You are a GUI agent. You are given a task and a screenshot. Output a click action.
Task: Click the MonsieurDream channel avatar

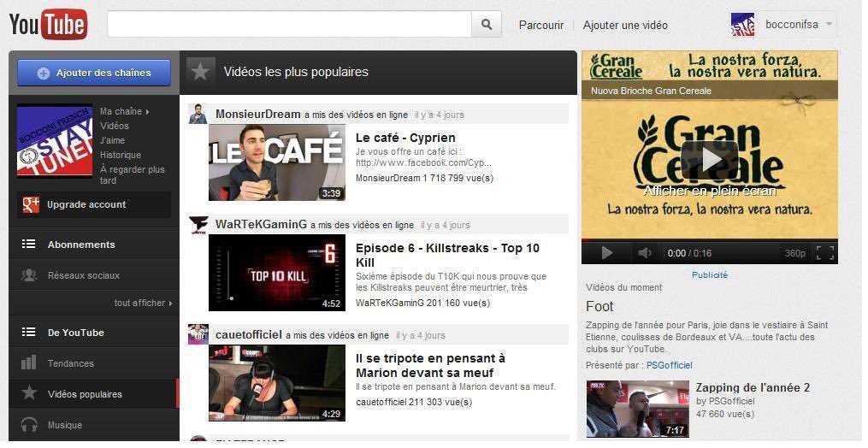point(198,114)
